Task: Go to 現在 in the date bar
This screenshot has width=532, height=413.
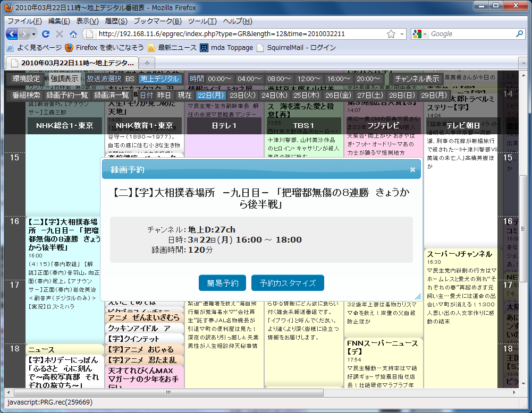Action: pos(185,96)
